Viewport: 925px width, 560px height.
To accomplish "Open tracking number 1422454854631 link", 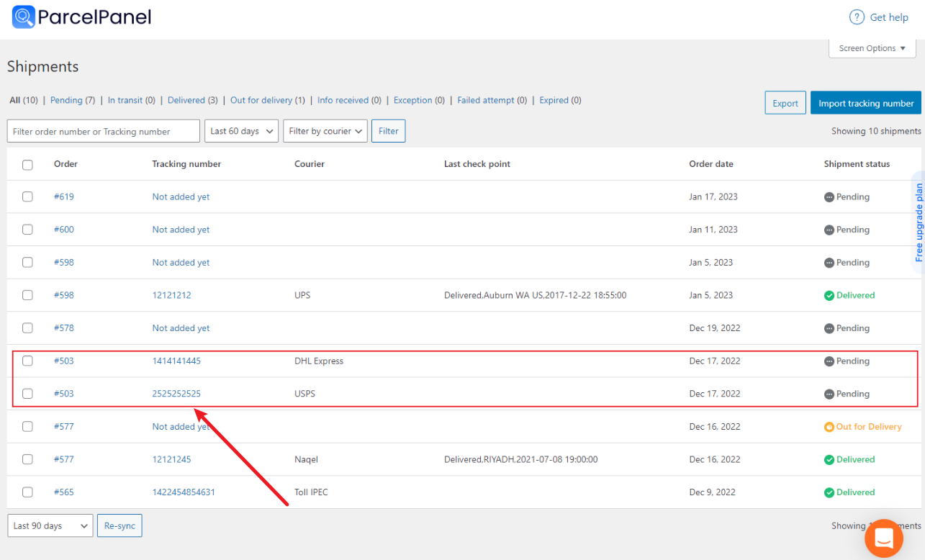I will click(x=184, y=492).
